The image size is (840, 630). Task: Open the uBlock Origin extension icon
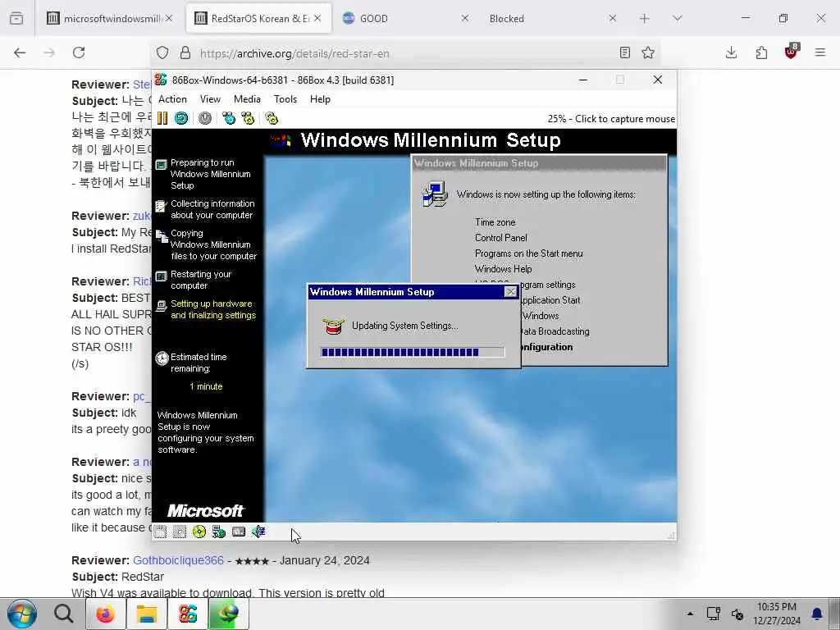click(x=792, y=52)
